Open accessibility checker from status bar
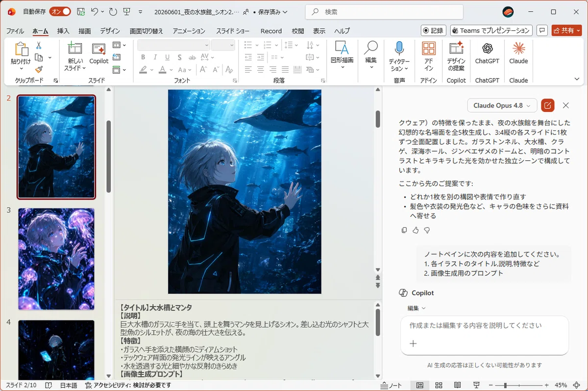 pyautogui.click(x=128, y=385)
